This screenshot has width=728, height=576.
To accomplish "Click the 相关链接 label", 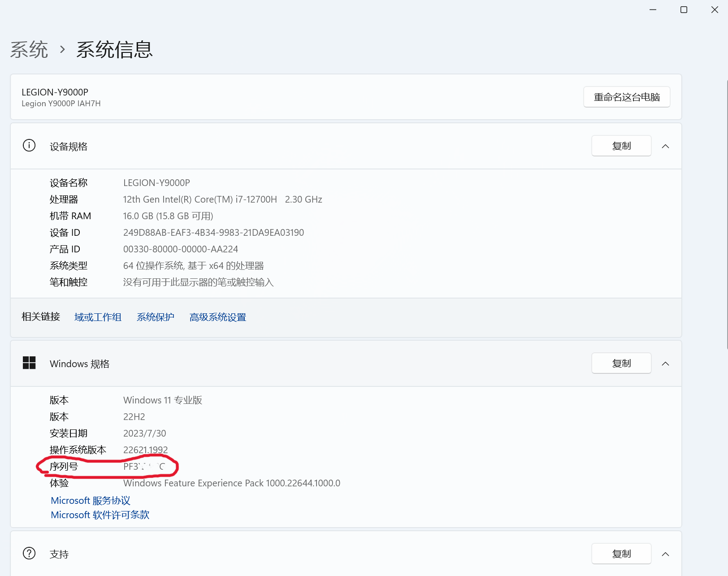I will (41, 317).
